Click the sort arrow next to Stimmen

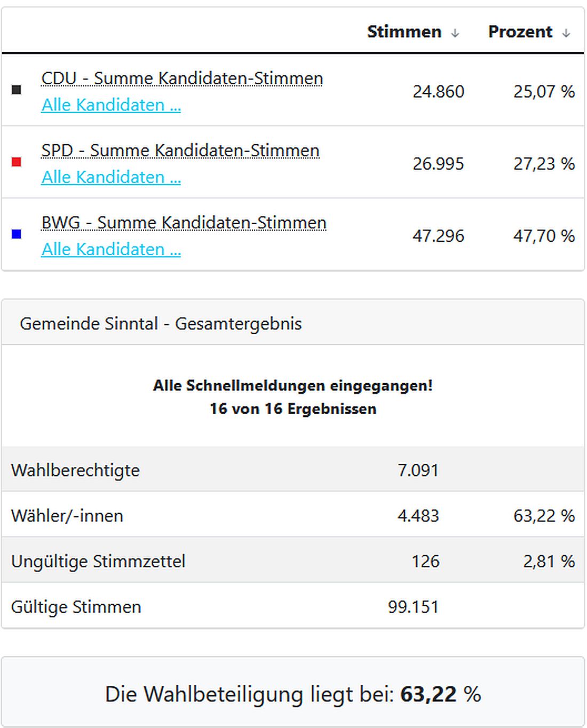point(454,32)
